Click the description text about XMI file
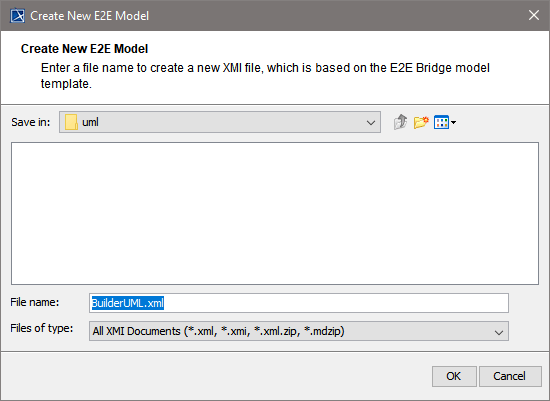This screenshot has height=401, width=550. click(x=265, y=76)
